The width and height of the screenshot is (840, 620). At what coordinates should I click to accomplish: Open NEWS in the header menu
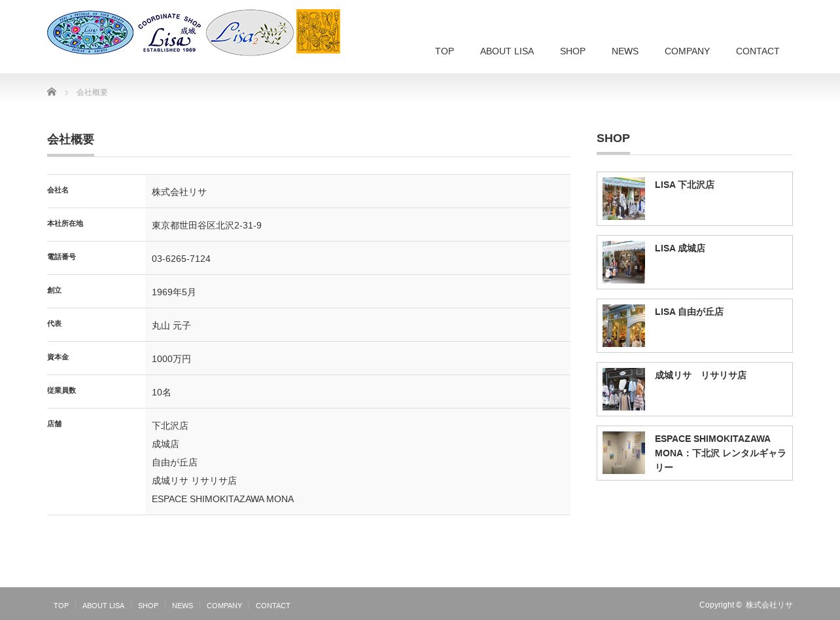625,51
